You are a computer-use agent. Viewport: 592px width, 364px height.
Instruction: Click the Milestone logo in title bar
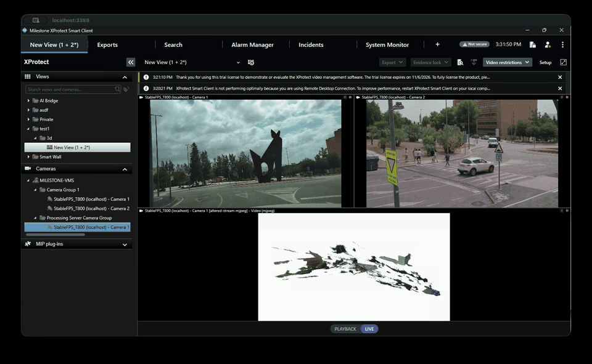tap(25, 31)
